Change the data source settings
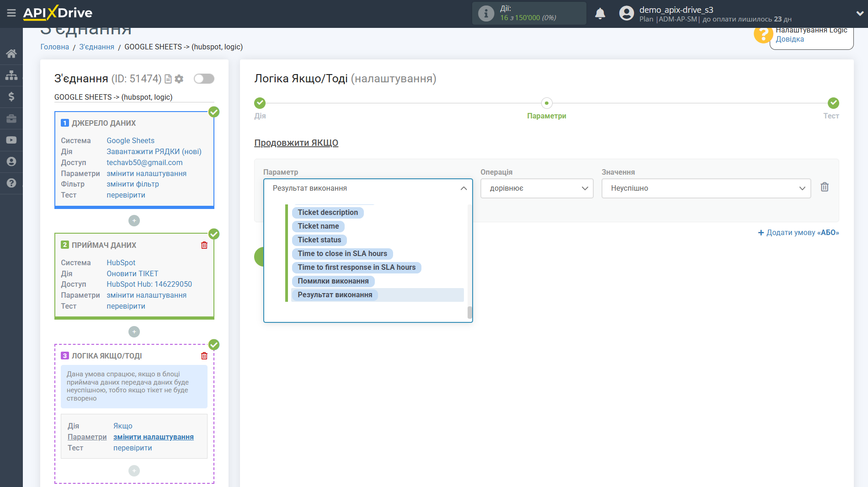 coord(146,174)
